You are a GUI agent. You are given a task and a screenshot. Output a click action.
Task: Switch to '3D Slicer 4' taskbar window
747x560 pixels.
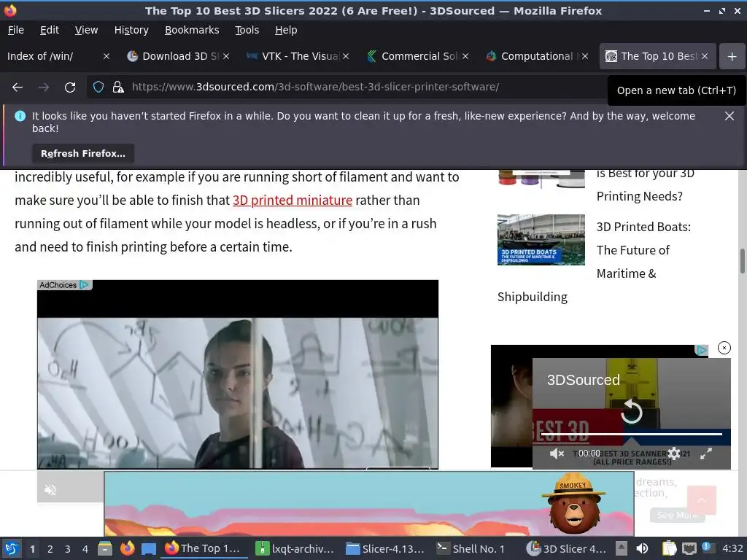[566, 548]
